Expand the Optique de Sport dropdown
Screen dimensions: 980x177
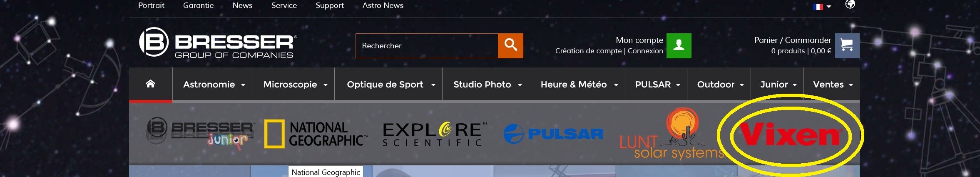[391, 85]
